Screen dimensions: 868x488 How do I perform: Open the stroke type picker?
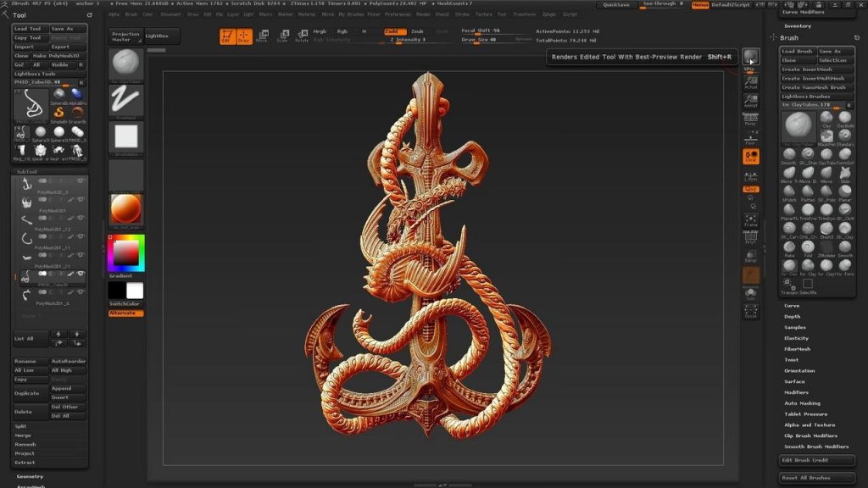pos(126,102)
